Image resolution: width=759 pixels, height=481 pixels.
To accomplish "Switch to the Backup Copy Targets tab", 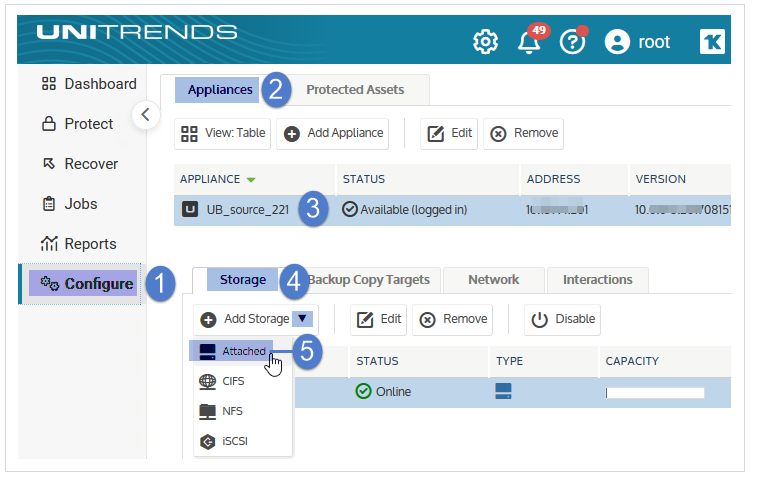I will (369, 280).
